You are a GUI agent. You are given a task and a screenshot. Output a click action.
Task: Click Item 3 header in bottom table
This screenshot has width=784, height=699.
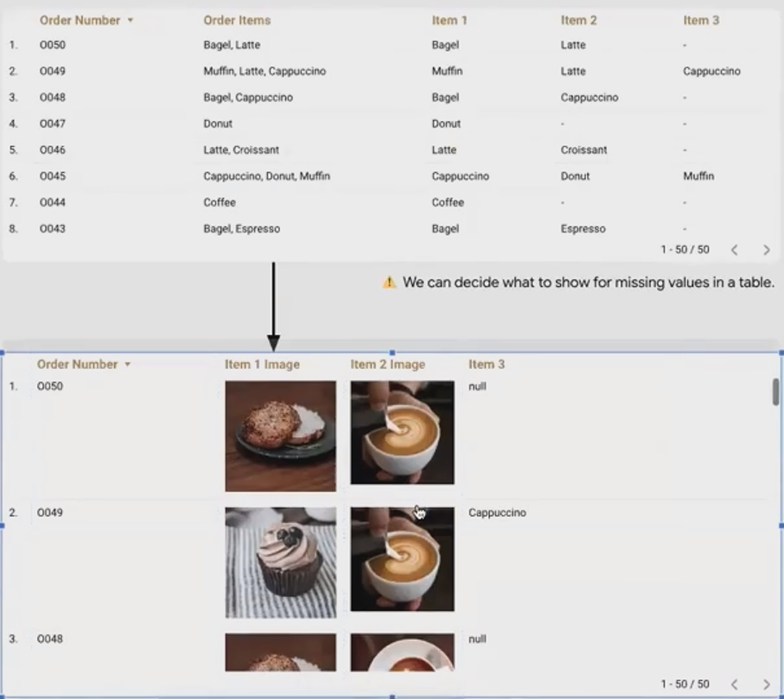pyautogui.click(x=487, y=365)
